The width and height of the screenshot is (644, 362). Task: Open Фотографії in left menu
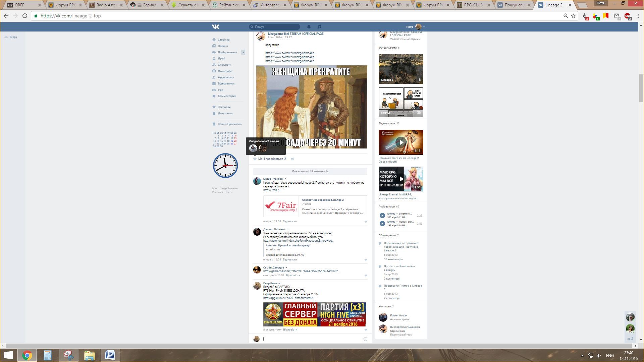click(225, 71)
